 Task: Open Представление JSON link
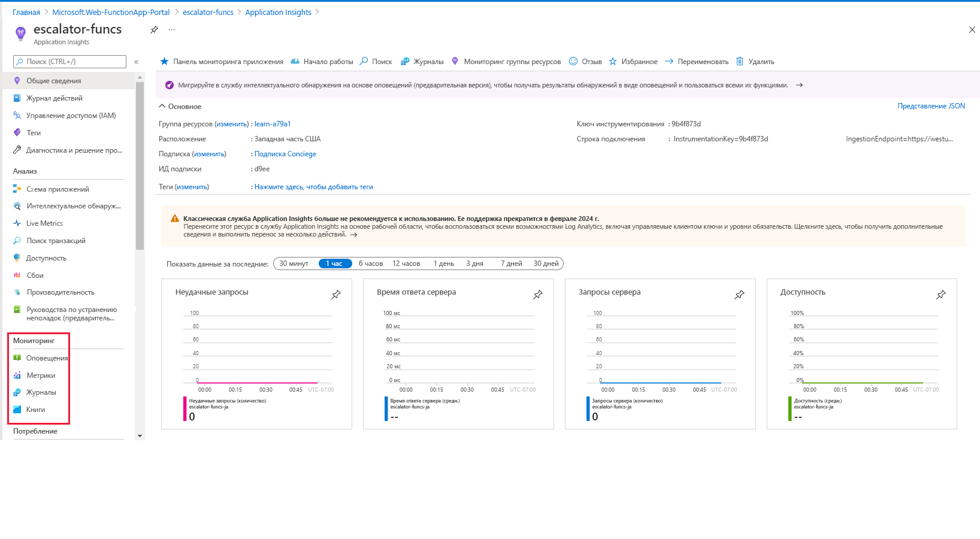click(x=931, y=106)
